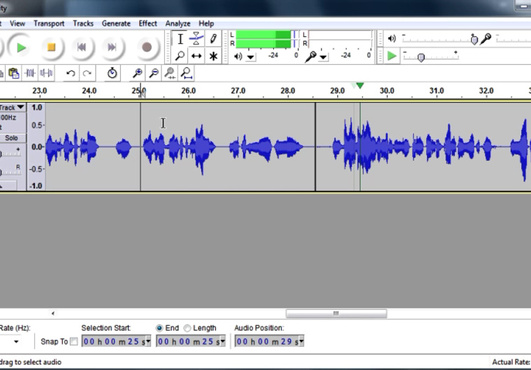Start recording with the Record button
531x370 pixels.
point(147,47)
